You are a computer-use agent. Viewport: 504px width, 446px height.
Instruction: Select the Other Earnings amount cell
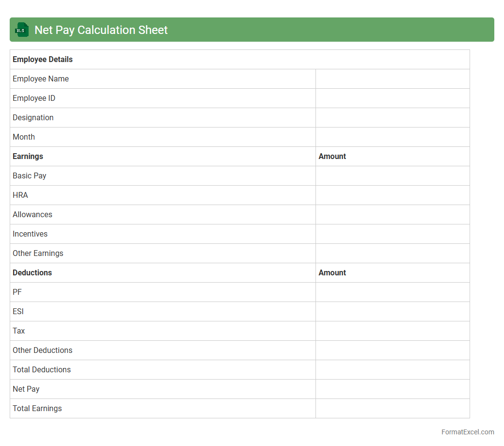click(393, 253)
